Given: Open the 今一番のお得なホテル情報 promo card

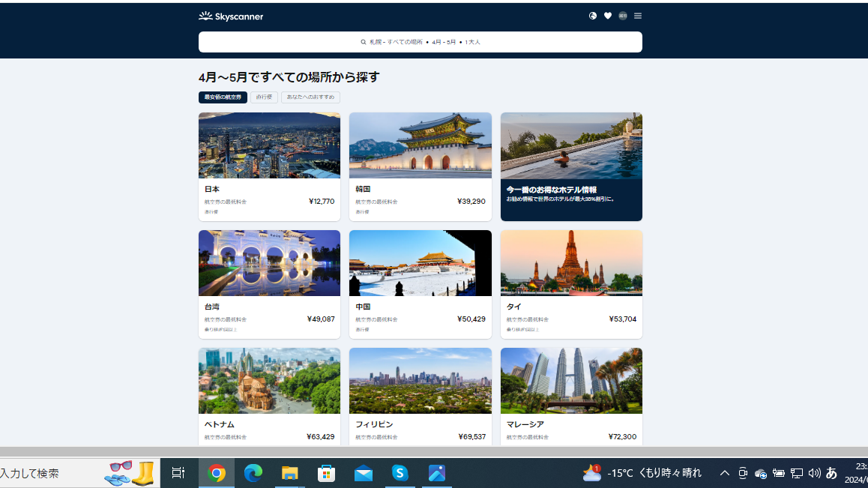Looking at the screenshot, I should pos(571,166).
